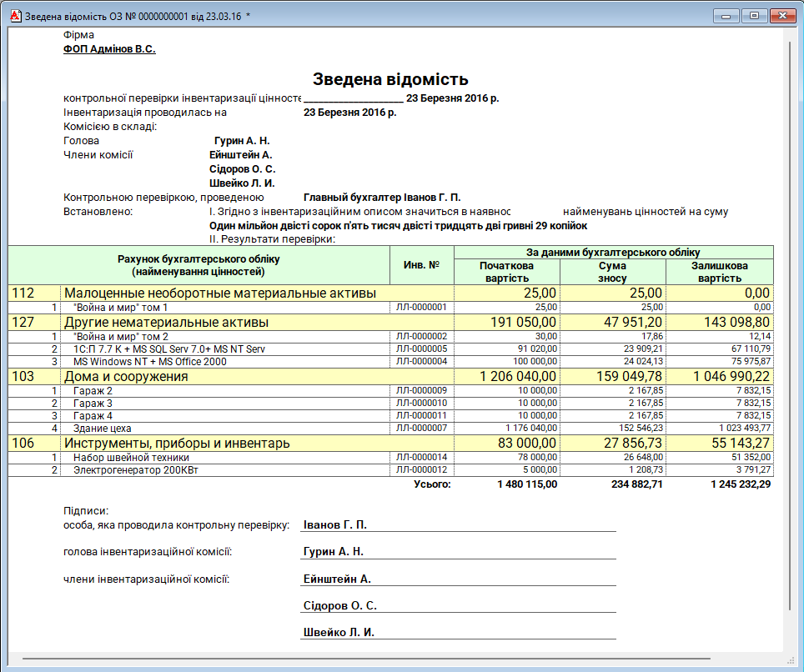Click the Зведена відомість report heading
This screenshot has width=804, height=672.
pyautogui.click(x=390, y=79)
